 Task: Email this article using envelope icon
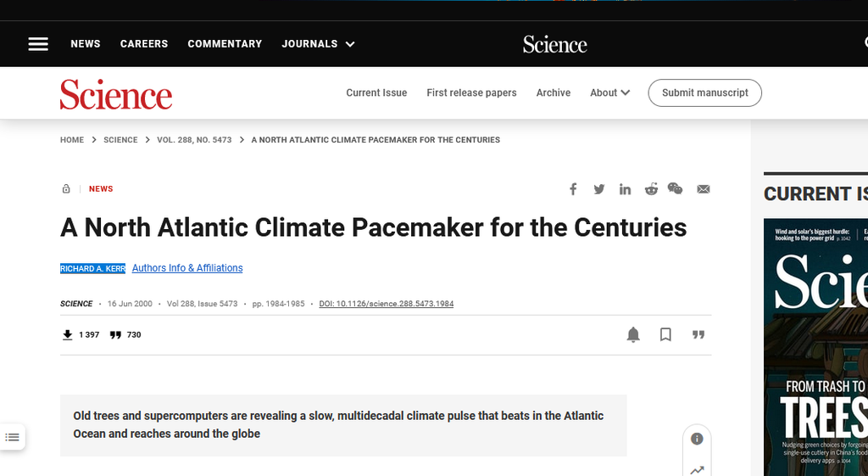pos(703,189)
